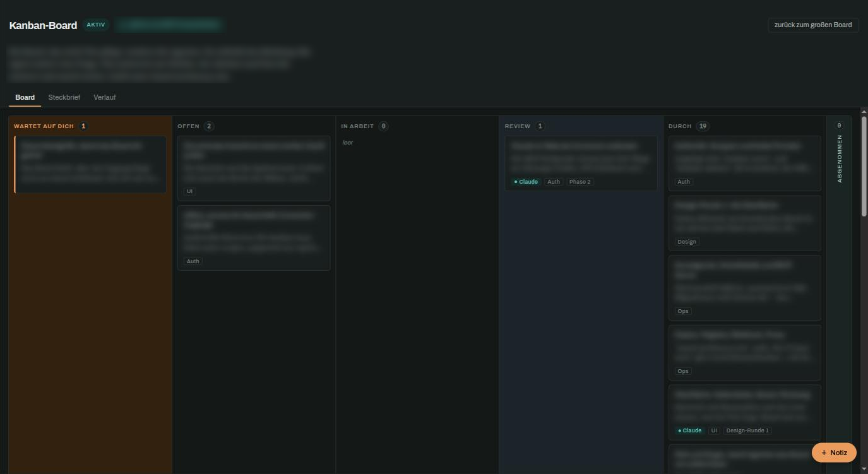Image resolution: width=868 pixels, height=474 pixels.
Task: Click the scrollbar up arrow
Action: pyautogui.click(x=864, y=112)
